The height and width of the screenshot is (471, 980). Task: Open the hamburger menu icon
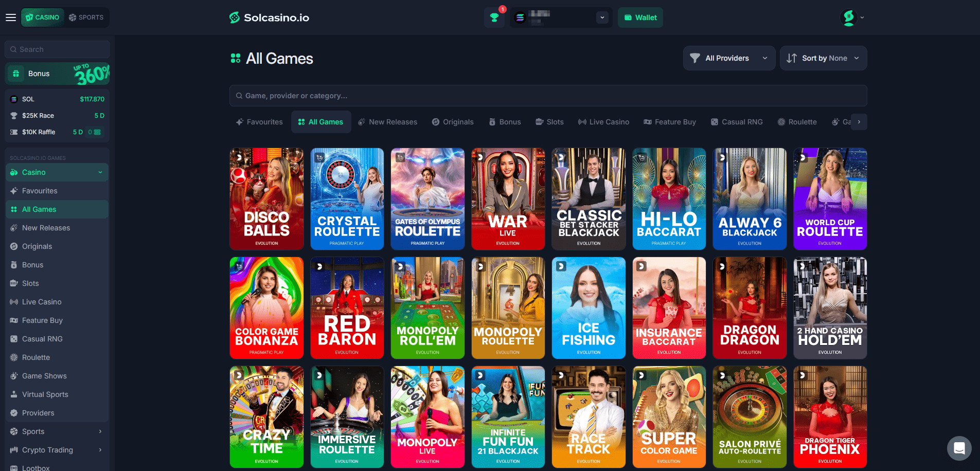[x=11, y=17]
